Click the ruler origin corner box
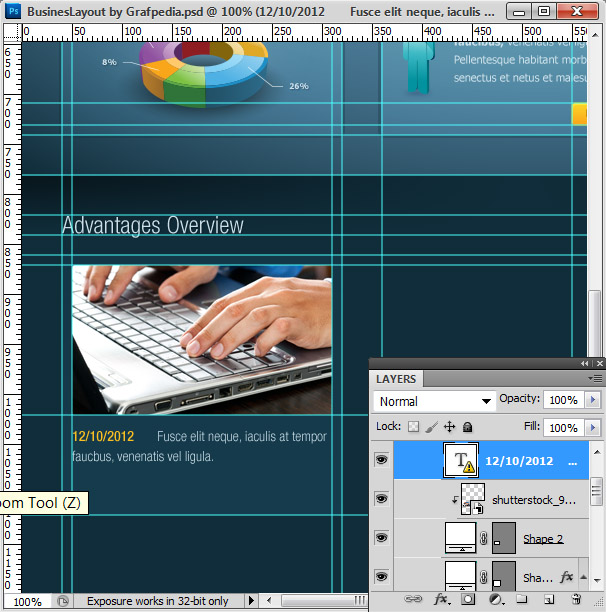 (12, 32)
